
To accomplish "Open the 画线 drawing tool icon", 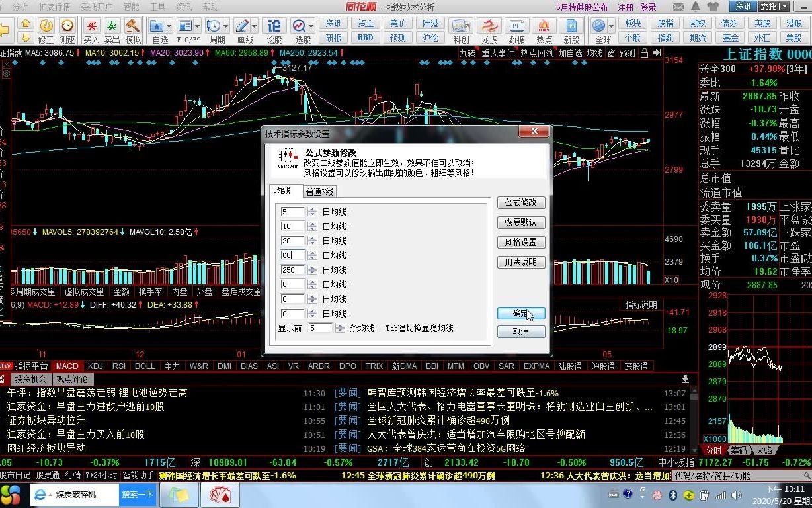I will click(243, 26).
